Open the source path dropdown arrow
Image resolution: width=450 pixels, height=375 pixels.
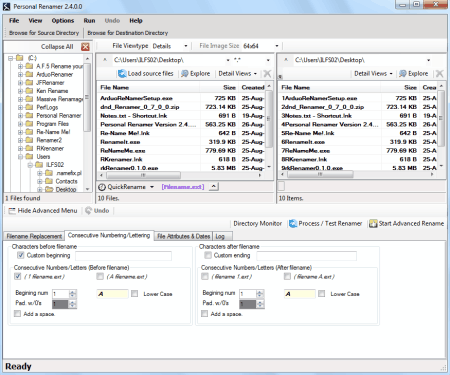click(228, 60)
